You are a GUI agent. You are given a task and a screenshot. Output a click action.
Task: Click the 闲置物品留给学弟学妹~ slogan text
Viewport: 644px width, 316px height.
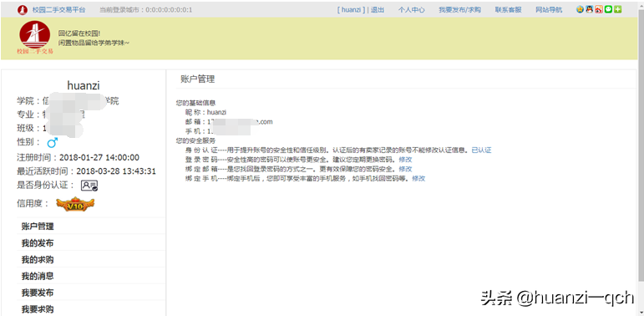94,43
